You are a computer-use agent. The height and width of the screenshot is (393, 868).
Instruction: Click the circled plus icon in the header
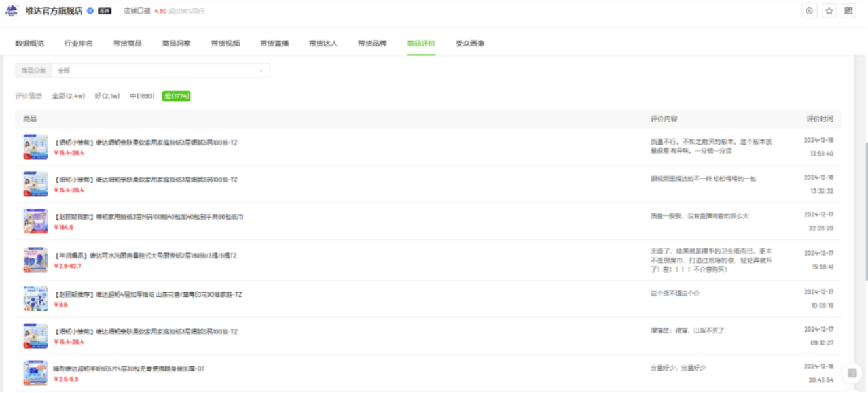click(x=810, y=11)
